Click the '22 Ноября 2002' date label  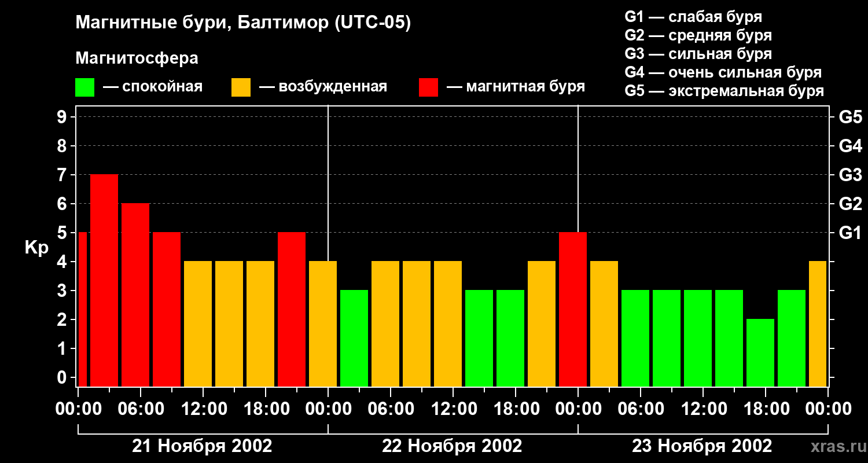pos(452,446)
